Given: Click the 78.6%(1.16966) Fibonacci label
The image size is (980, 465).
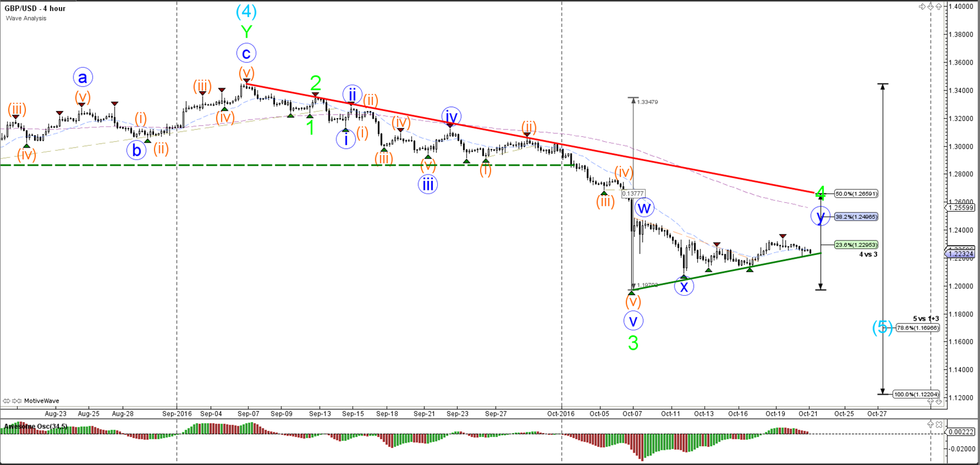Looking at the screenshot, I should tap(918, 328).
